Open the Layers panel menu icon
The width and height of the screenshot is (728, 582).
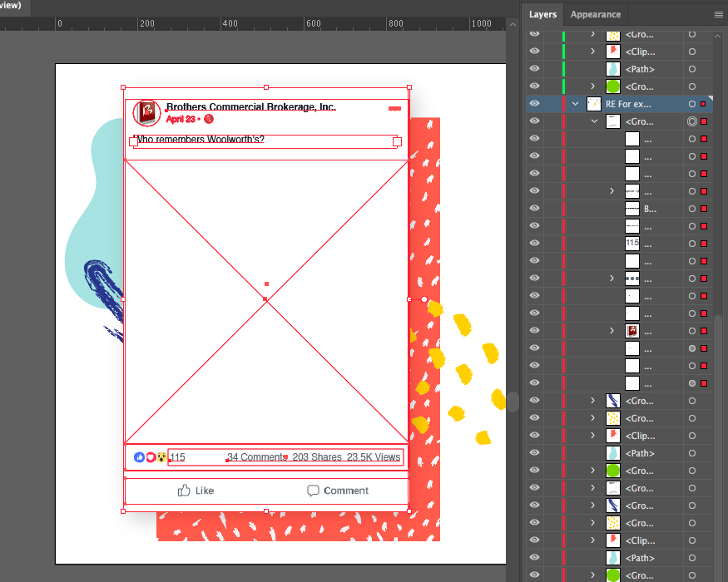pyautogui.click(x=718, y=15)
